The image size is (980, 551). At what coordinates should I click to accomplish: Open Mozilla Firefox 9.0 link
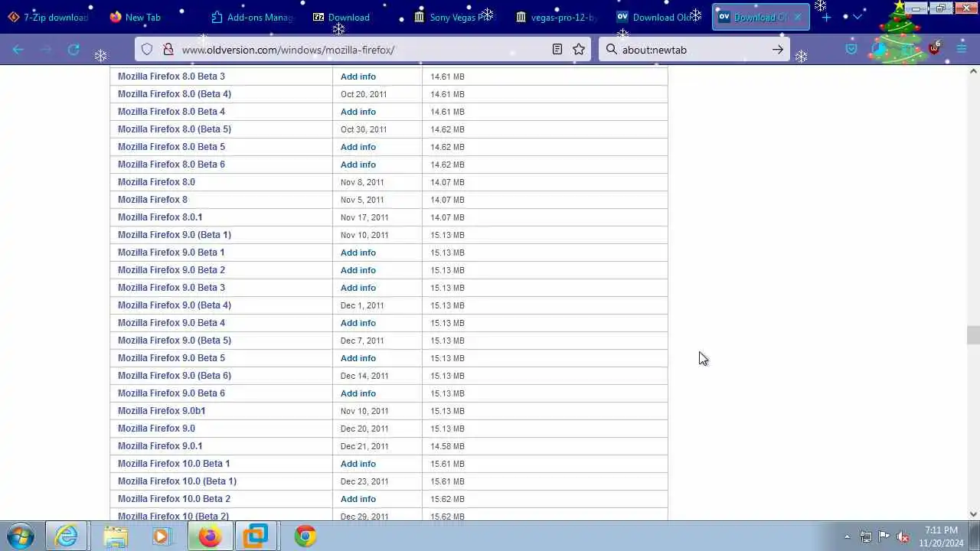156,429
